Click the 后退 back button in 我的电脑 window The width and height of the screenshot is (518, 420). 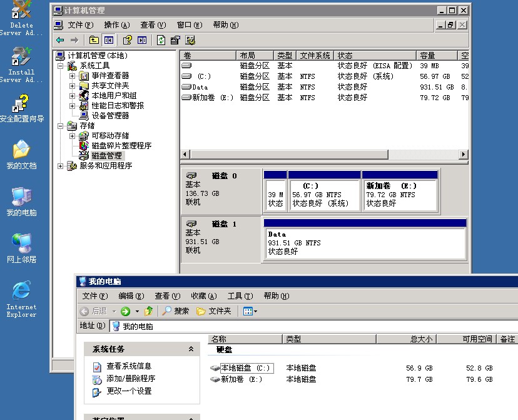(93, 311)
